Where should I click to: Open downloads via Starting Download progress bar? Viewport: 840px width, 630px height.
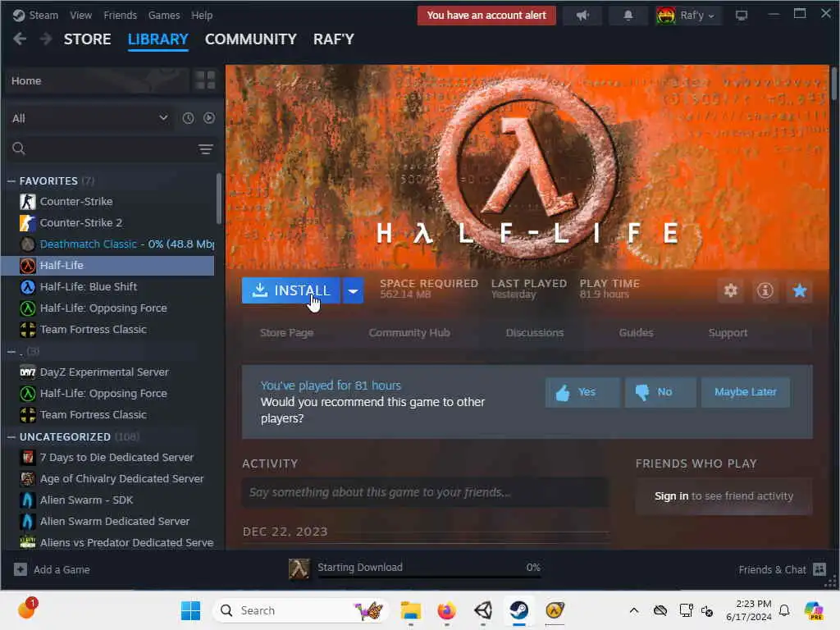pos(415,569)
